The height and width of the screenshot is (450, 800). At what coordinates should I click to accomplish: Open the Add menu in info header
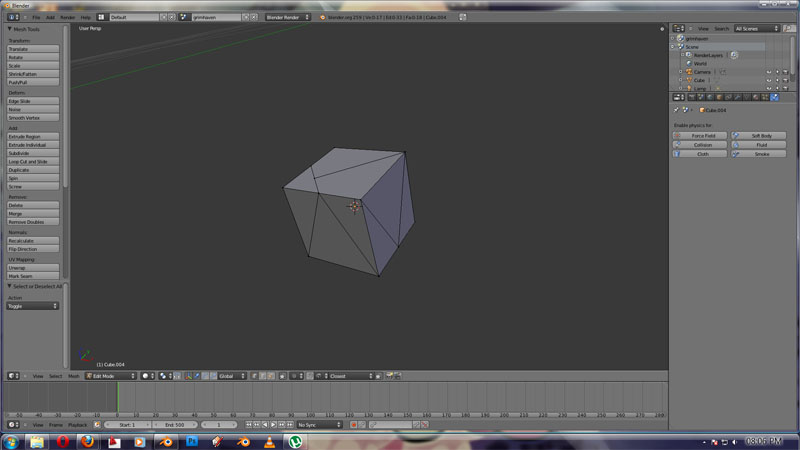(x=50, y=17)
